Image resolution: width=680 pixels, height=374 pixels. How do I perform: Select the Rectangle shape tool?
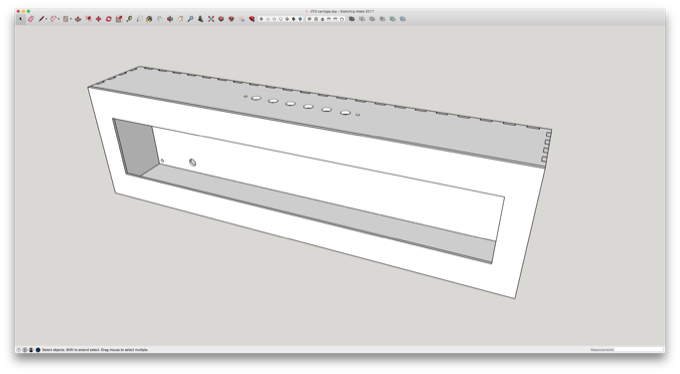[x=65, y=19]
